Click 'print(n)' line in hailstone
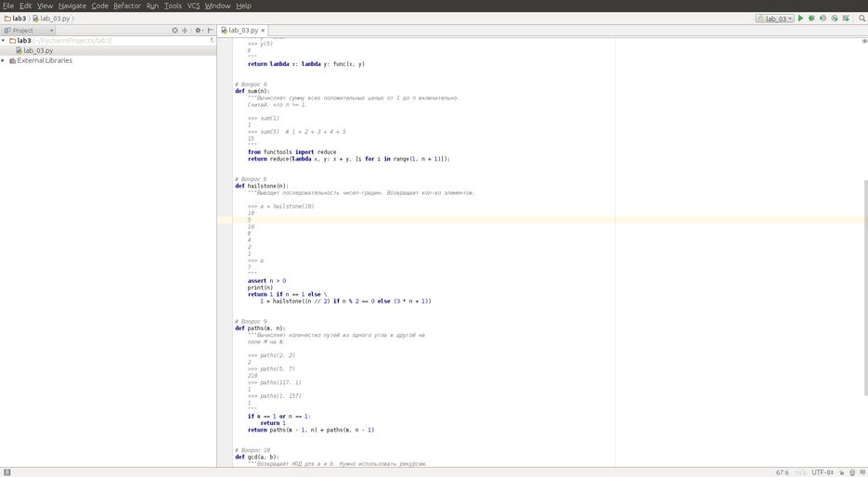 [260, 287]
